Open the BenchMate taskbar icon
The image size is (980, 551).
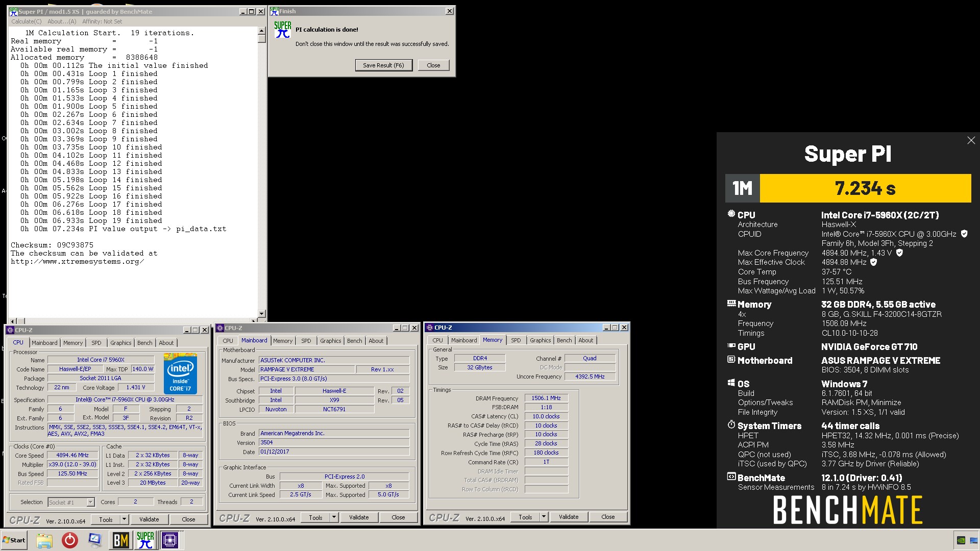pyautogui.click(x=120, y=540)
